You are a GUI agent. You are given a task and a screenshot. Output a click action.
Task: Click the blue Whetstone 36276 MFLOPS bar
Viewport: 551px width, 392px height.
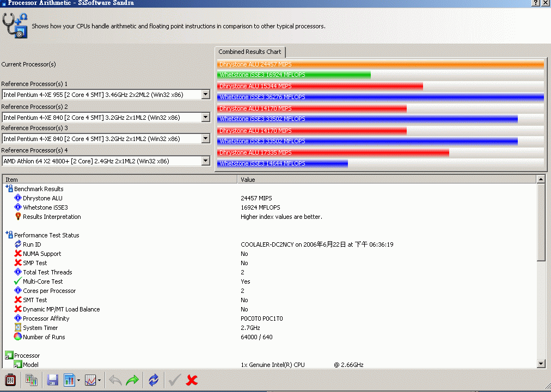click(x=381, y=97)
